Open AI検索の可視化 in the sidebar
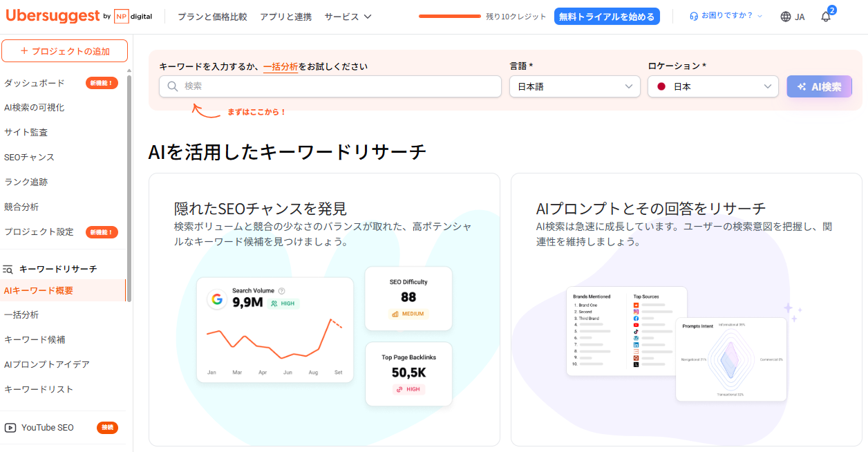The height and width of the screenshot is (452, 868). tap(35, 108)
